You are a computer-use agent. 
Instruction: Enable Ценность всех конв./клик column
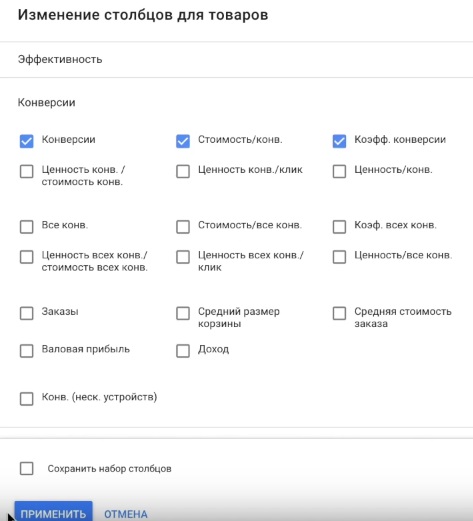[x=183, y=257]
